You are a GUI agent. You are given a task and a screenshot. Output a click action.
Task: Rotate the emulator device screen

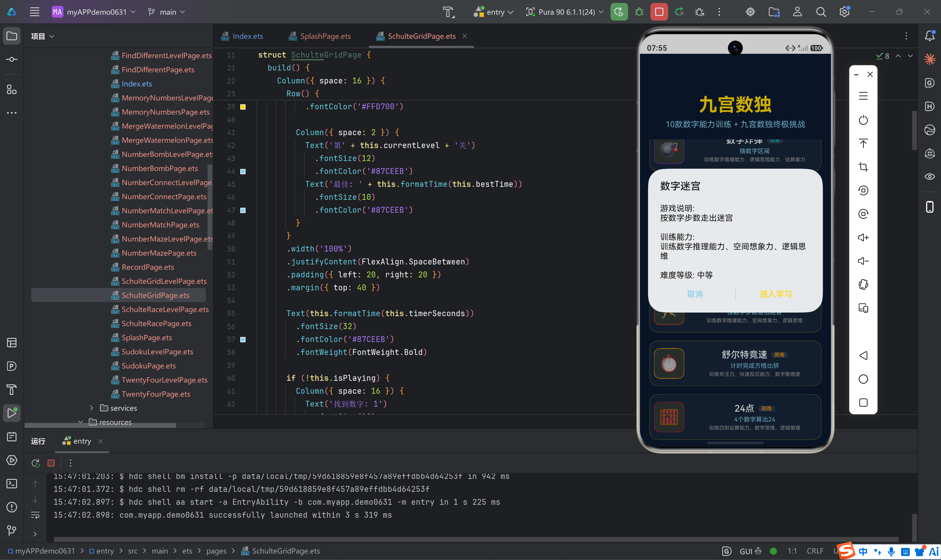(863, 284)
